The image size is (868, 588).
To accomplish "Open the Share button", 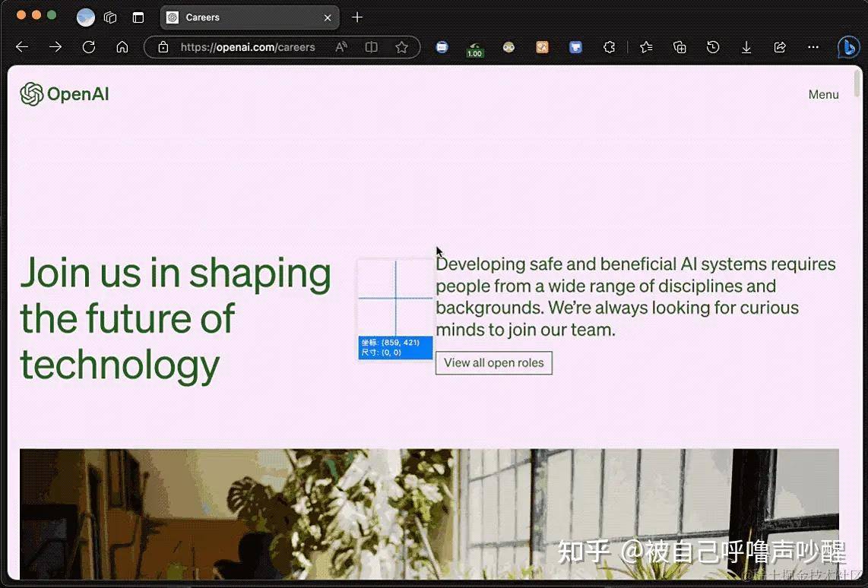I will pyautogui.click(x=779, y=47).
